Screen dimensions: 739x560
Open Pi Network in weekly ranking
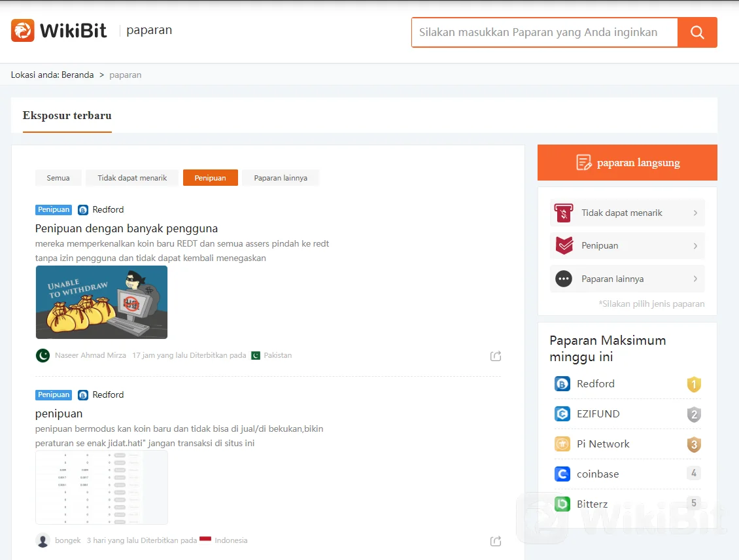(x=603, y=444)
